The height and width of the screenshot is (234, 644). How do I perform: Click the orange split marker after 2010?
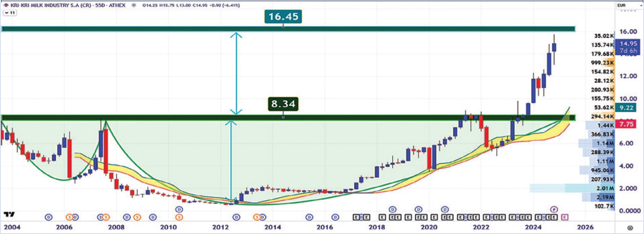point(179,217)
